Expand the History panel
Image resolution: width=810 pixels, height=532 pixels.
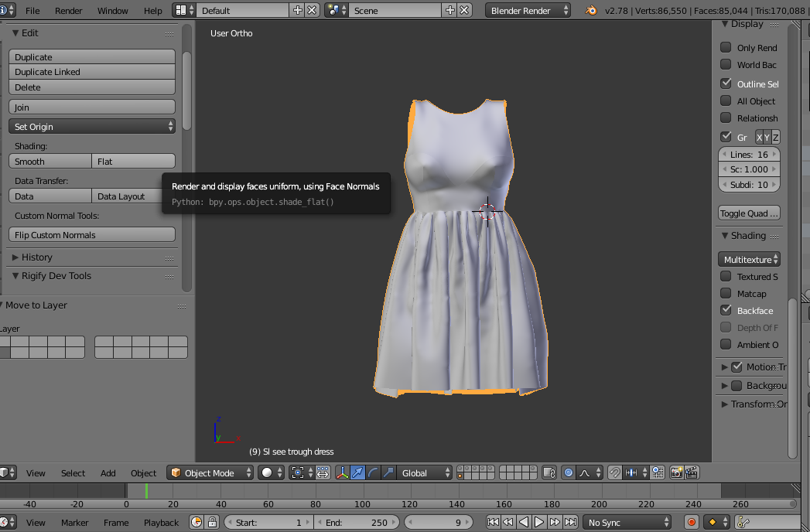point(36,257)
